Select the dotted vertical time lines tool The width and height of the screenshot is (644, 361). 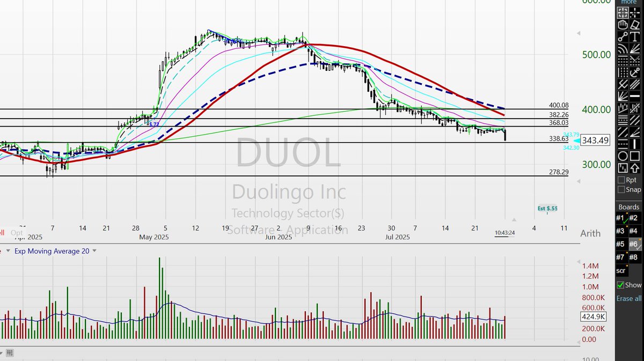click(623, 72)
